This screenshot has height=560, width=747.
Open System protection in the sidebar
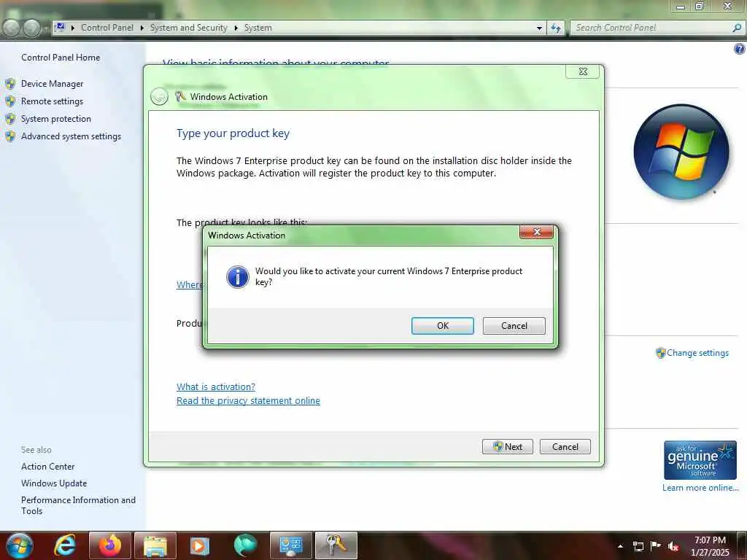[x=55, y=119]
